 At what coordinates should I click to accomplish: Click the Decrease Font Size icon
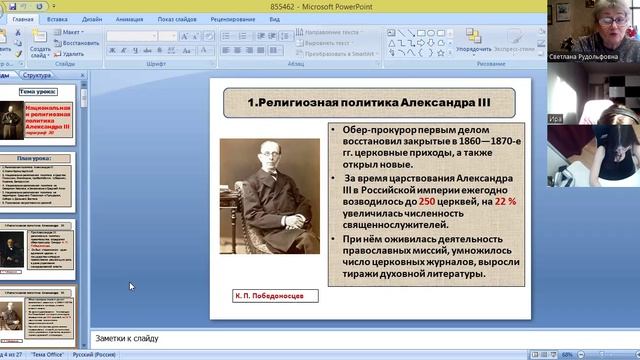tap(195, 36)
